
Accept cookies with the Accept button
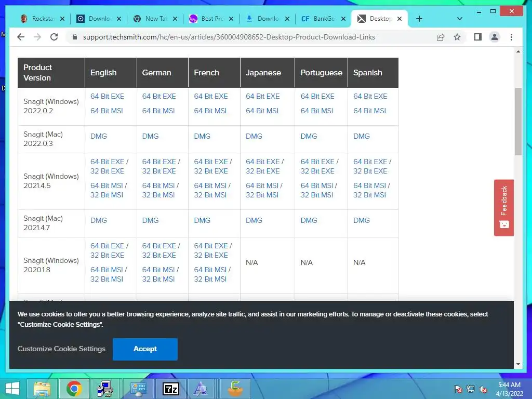145,349
